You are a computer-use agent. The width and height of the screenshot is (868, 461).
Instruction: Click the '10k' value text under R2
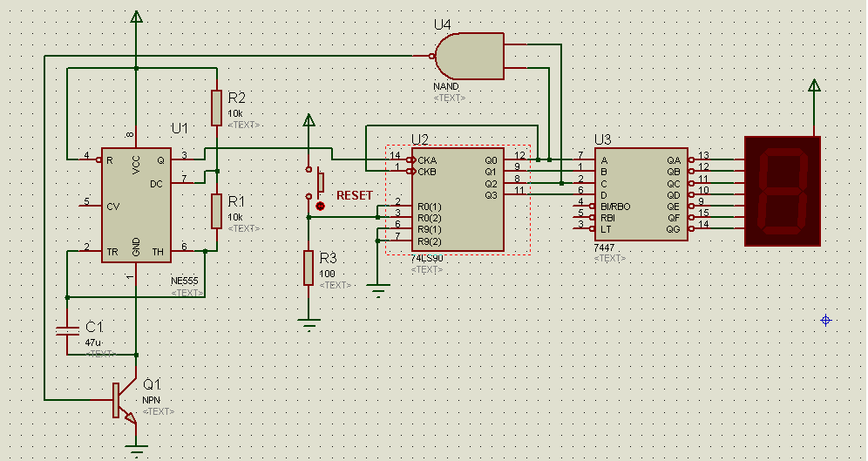click(235, 113)
